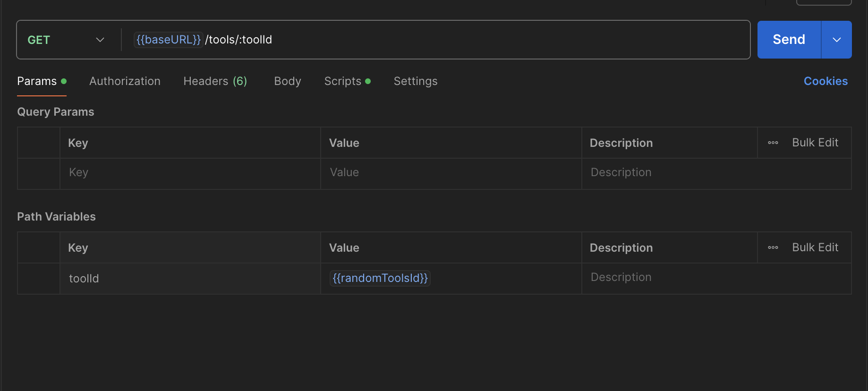Click the toolId Description field

[708, 278]
